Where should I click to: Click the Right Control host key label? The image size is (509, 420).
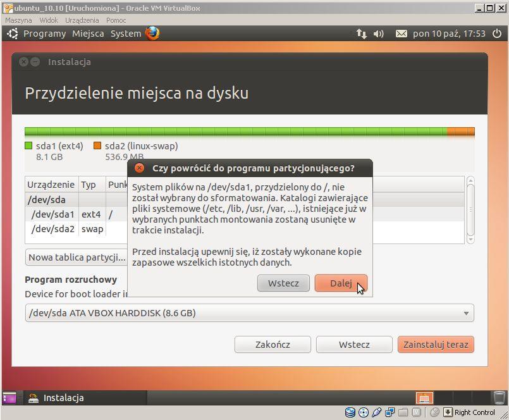[x=475, y=412]
